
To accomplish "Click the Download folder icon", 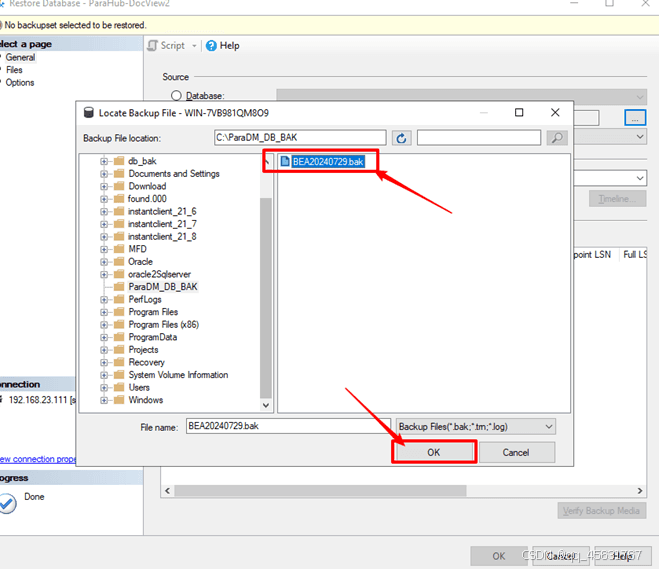I will pos(119,186).
